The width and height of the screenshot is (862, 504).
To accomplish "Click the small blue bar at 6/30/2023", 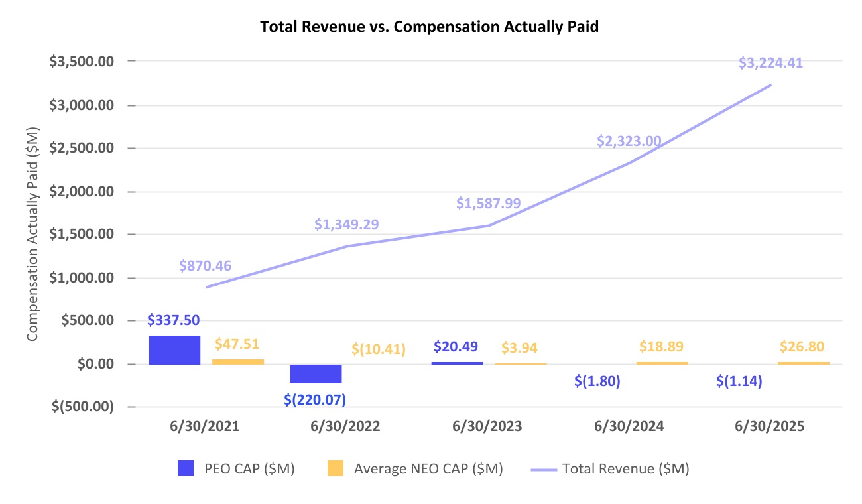I will [456, 363].
